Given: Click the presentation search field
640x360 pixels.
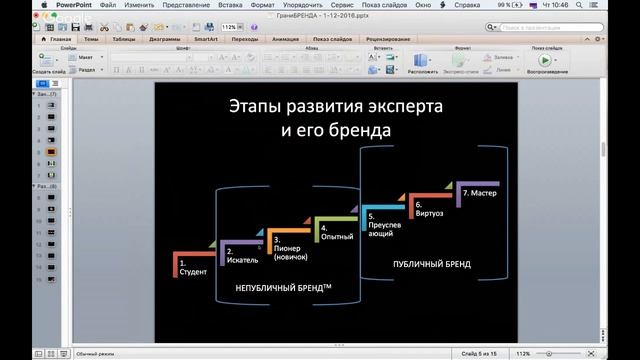Looking at the screenshot, I should tap(551, 27).
